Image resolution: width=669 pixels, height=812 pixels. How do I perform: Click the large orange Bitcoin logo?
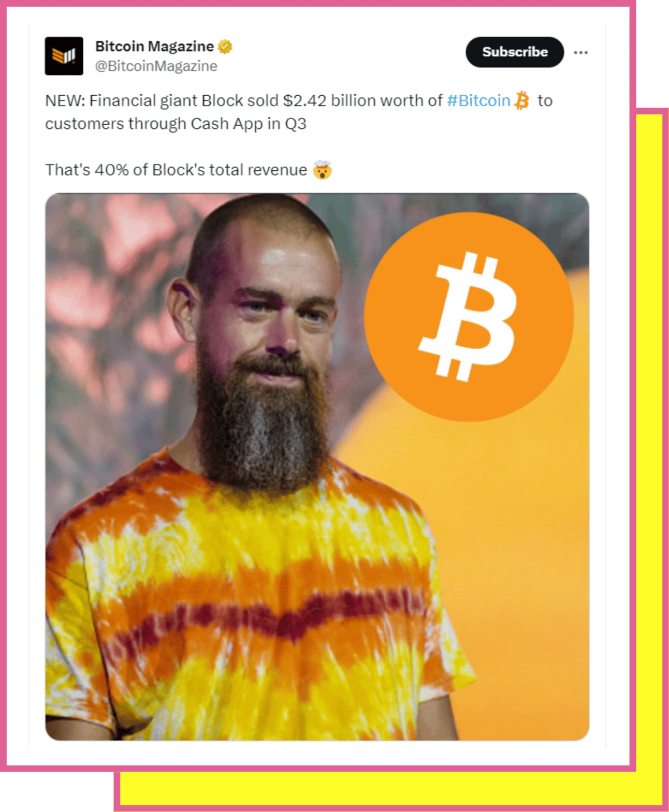point(469,317)
